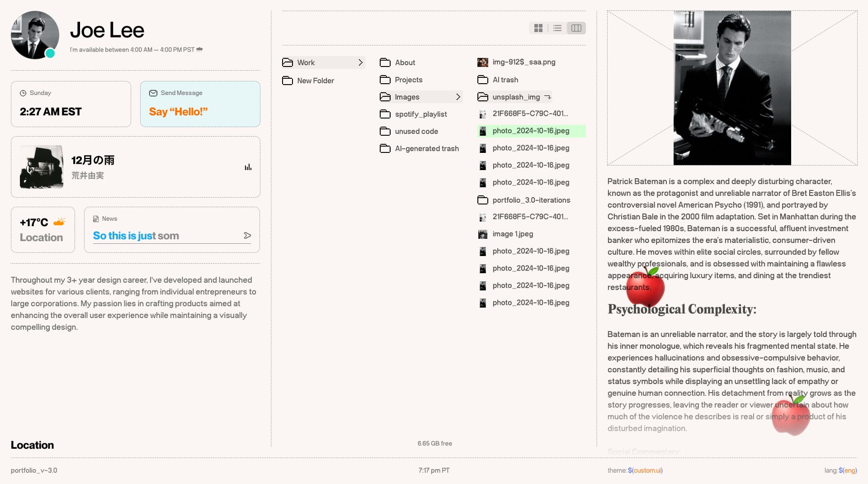868x484 pixels.
Task: Expand the Work folder chevron
Action: 360,62
